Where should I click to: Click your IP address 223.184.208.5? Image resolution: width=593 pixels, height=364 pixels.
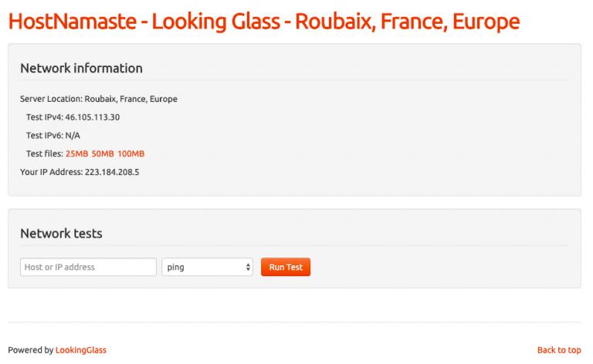[x=112, y=172]
